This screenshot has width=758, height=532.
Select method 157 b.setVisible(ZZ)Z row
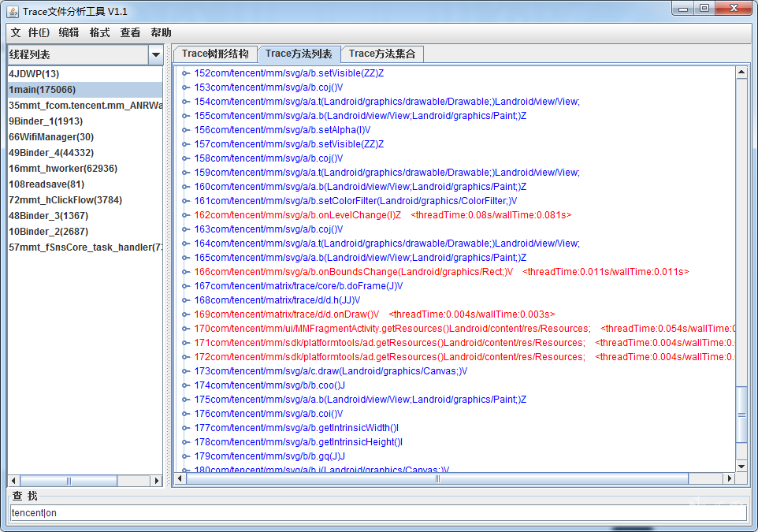tap(289, 144)
